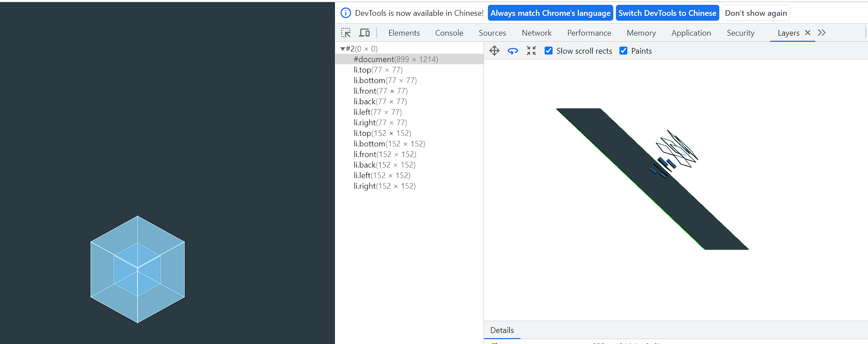Select the #document layer in the tree

(x=396, y=59)
